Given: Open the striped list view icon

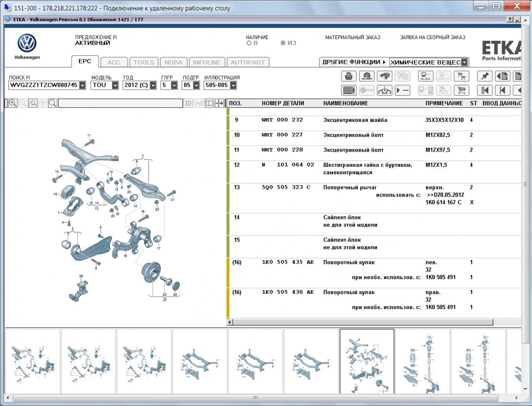Looking at the screenshot, I should 349,90.
